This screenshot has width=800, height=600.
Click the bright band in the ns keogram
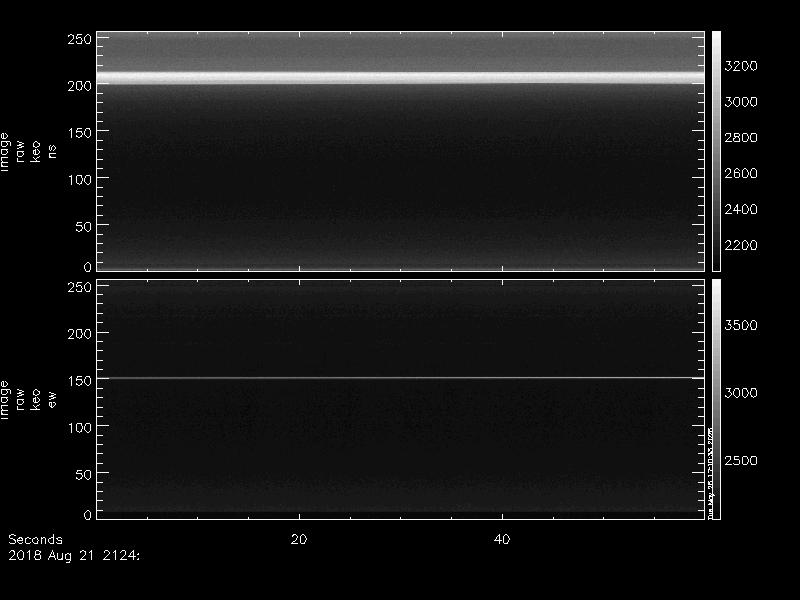click(401, 78)
